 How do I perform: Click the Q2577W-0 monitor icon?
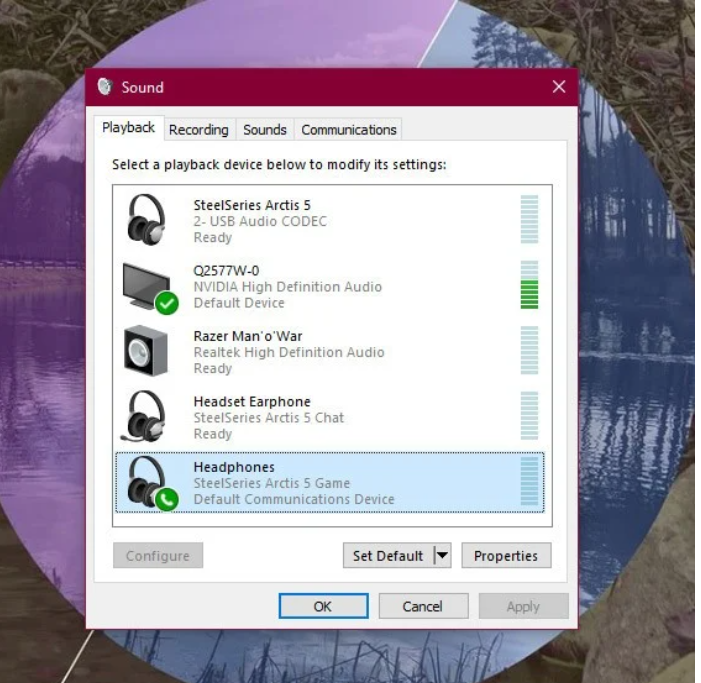[x=150, y=288]
